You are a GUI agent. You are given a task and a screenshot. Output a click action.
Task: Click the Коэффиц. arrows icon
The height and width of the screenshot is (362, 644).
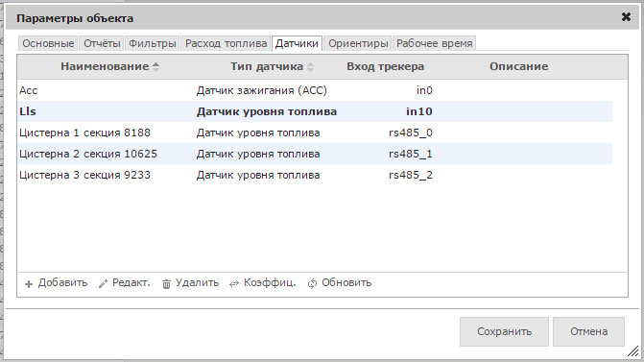[x=234, y=284]
